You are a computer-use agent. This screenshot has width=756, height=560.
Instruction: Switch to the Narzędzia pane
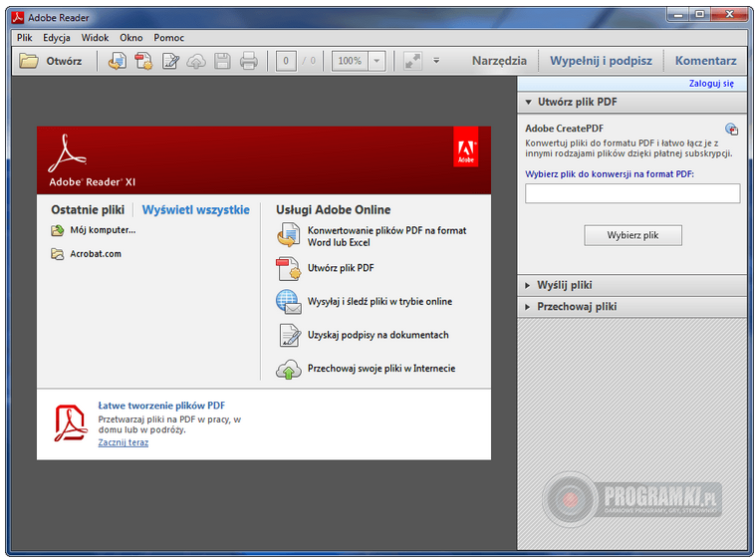click(x=499, y=61)
